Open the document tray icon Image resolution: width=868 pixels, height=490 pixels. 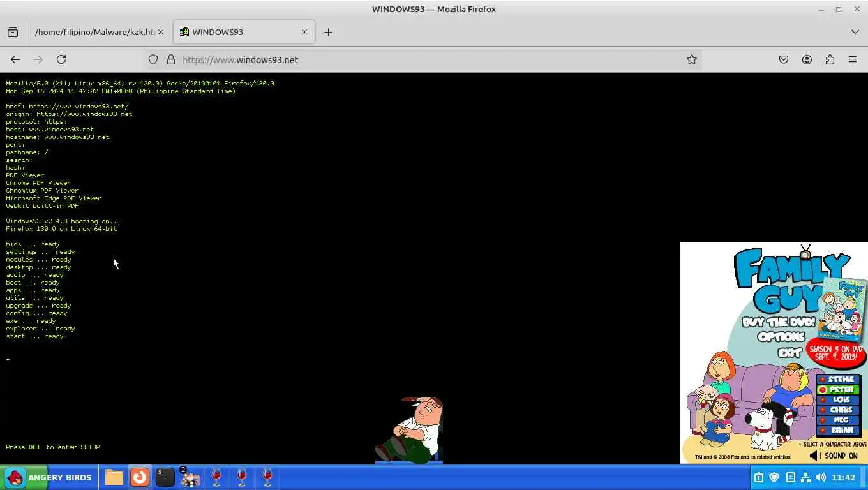[790, 477]
